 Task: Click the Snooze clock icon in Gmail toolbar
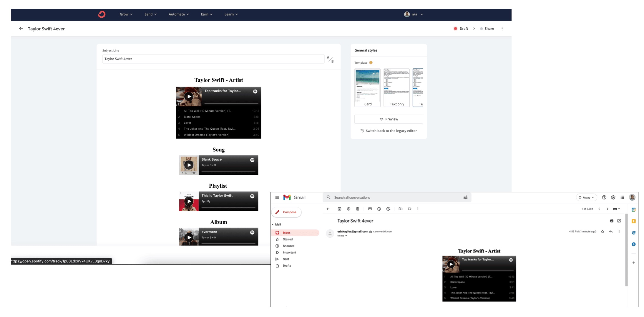(x=379, y=209)
